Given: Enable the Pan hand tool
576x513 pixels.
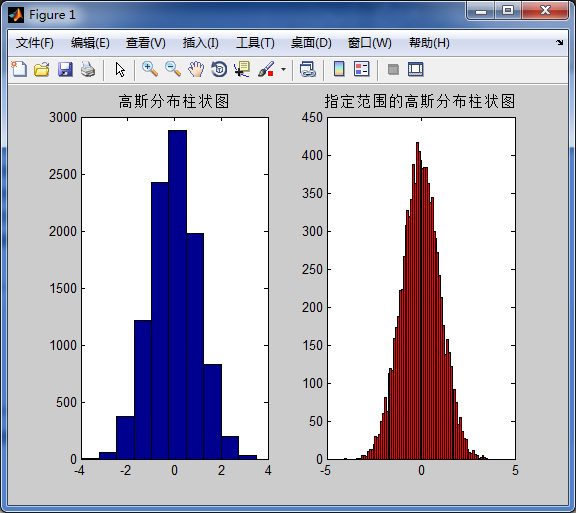Looking at the screenshot, I should tap(196, 69).
